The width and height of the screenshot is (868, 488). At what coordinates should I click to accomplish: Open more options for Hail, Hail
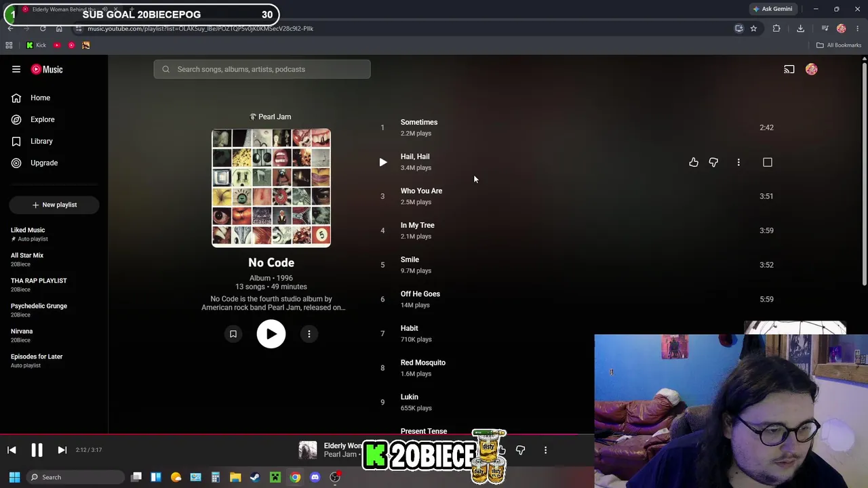(738, 162)
